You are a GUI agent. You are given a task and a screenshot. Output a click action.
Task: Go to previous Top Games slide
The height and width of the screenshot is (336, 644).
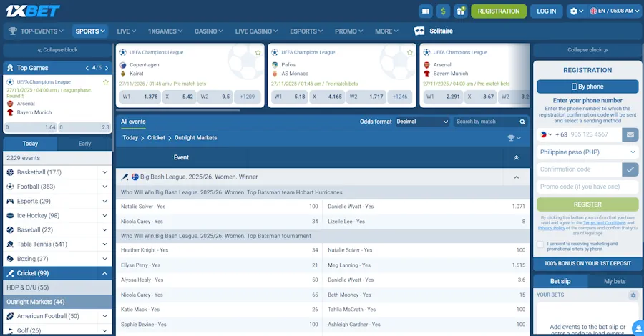coord(87,68)
